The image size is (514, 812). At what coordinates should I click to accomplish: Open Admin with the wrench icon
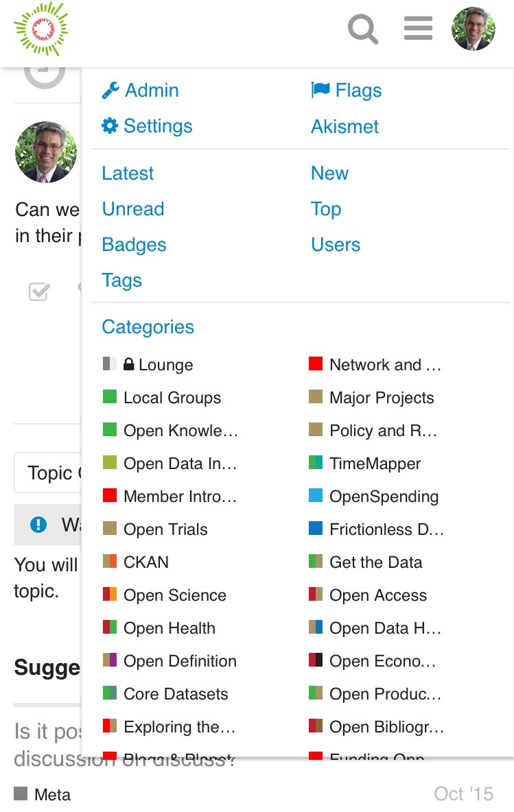point(141,91)
